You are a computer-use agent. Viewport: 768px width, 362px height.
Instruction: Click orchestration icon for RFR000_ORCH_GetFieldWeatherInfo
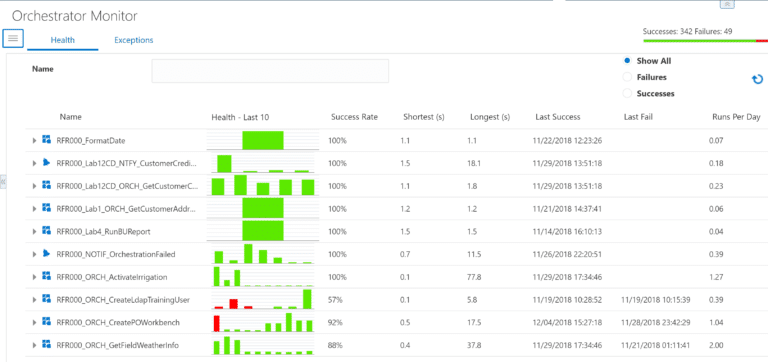click(47, 345)
